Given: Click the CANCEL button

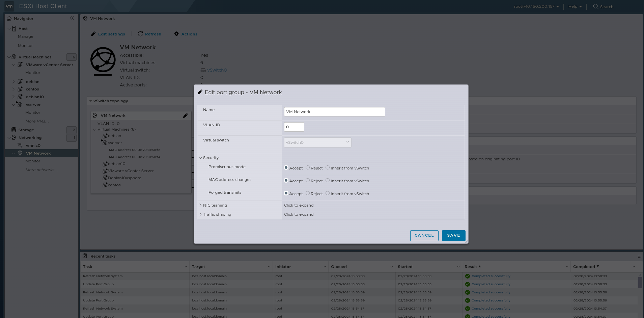Looking at the screenshot, I should click(424, 235).
